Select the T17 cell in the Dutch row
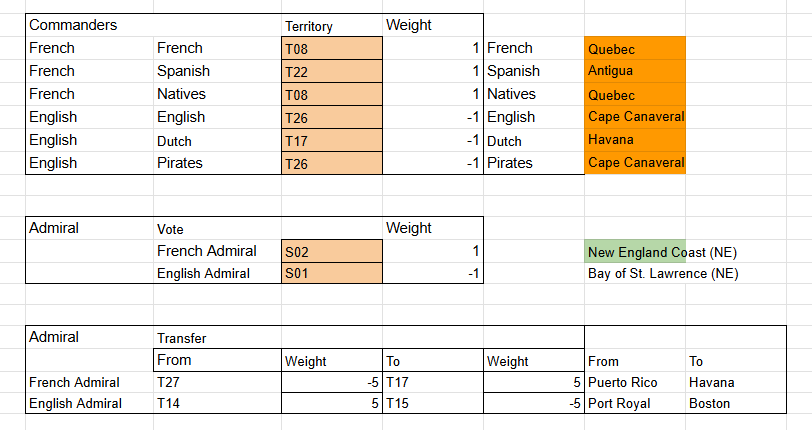Image resolution: width=812 pixels, height=430 pixels. click(x=332, y=140)
